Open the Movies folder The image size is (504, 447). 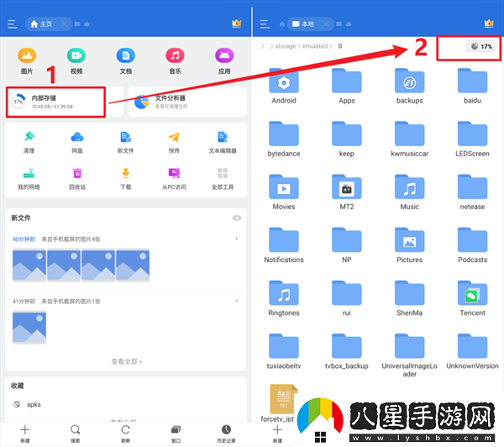(284, 192)
